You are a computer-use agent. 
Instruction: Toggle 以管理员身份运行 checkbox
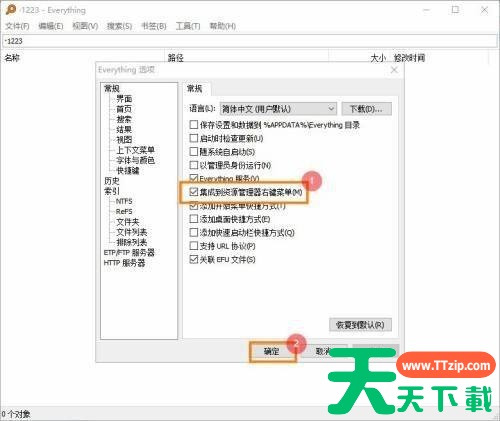[194, 165]
